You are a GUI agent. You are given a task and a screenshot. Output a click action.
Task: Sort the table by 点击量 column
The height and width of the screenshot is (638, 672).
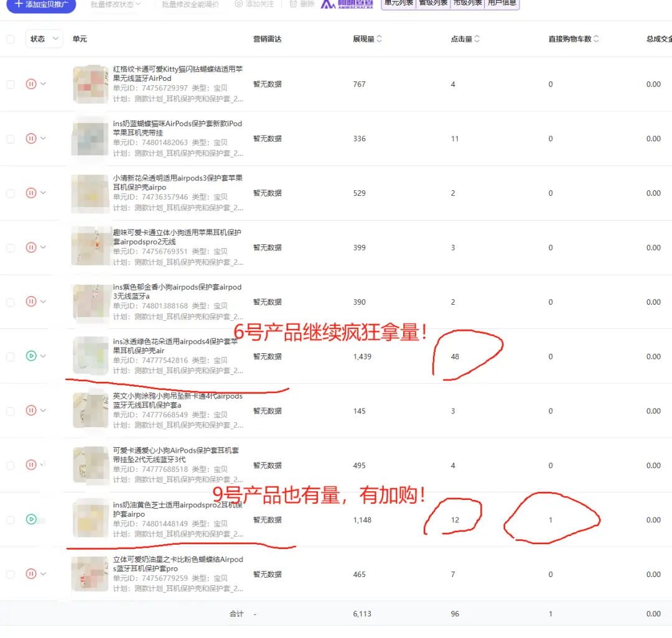477,39
